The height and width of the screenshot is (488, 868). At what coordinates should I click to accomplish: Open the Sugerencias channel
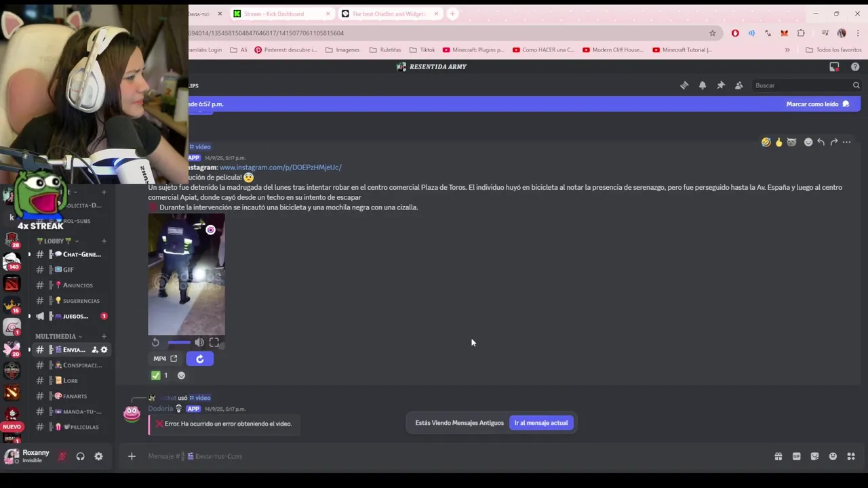click(71, 301)
